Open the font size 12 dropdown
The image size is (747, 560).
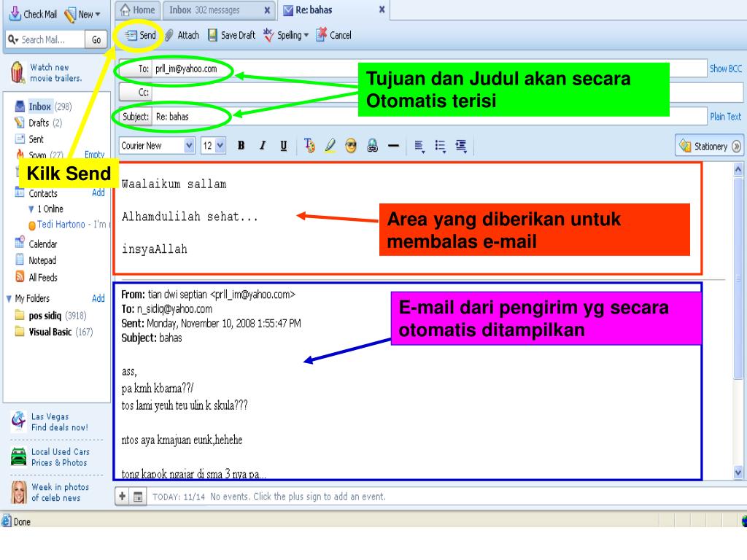213,146
